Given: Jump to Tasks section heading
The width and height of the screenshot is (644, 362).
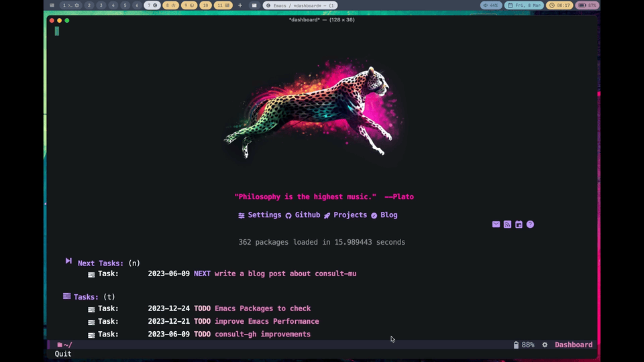Looking at the screenshot, I should [87, 297].
